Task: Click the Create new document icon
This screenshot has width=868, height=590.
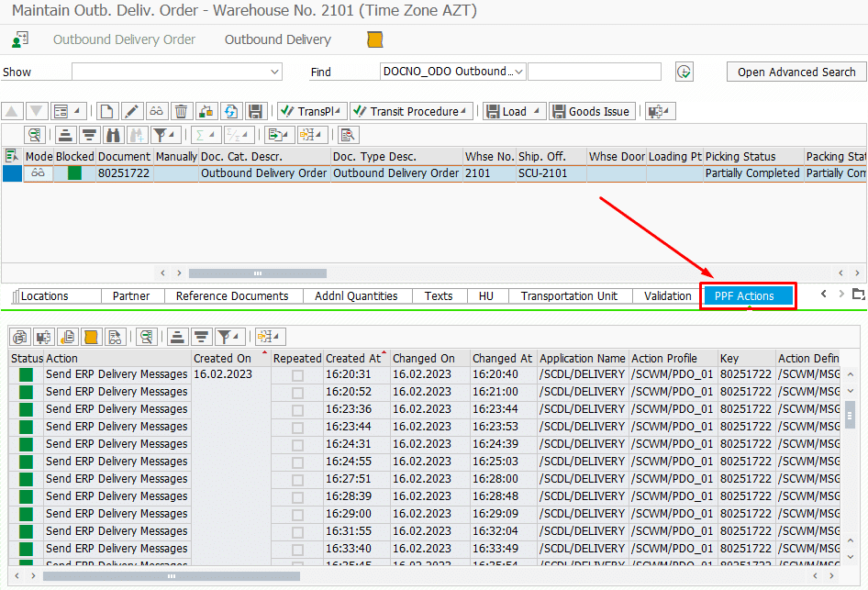Action: (107, 111)
